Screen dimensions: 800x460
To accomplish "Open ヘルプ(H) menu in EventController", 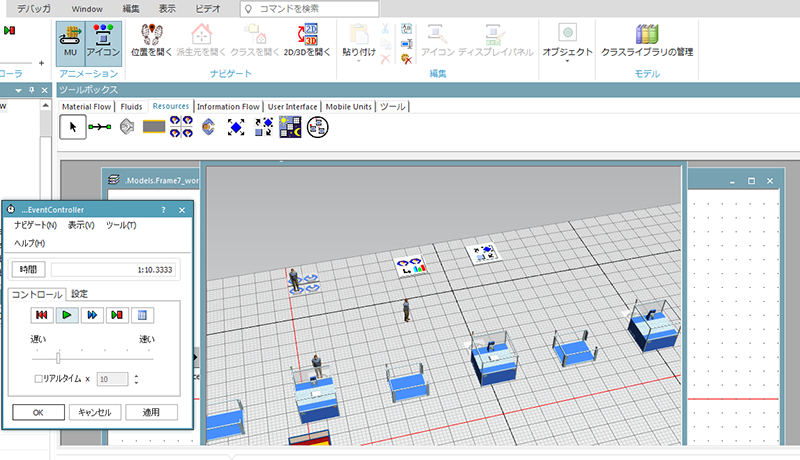I will tap(30, 243).
